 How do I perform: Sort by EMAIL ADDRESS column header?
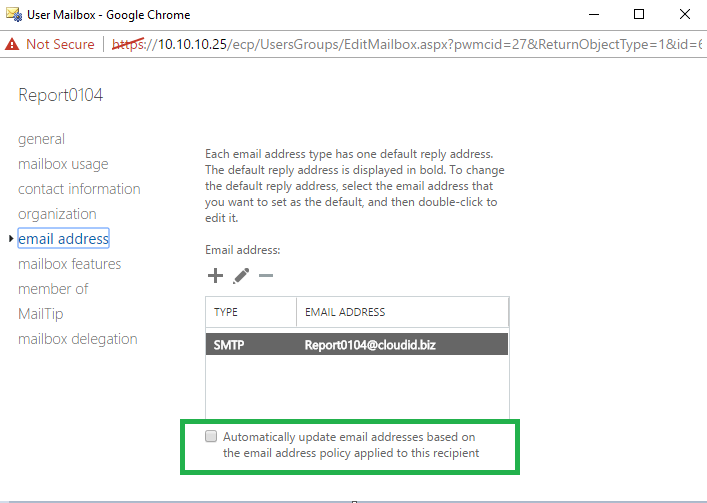tap(403, 312)
